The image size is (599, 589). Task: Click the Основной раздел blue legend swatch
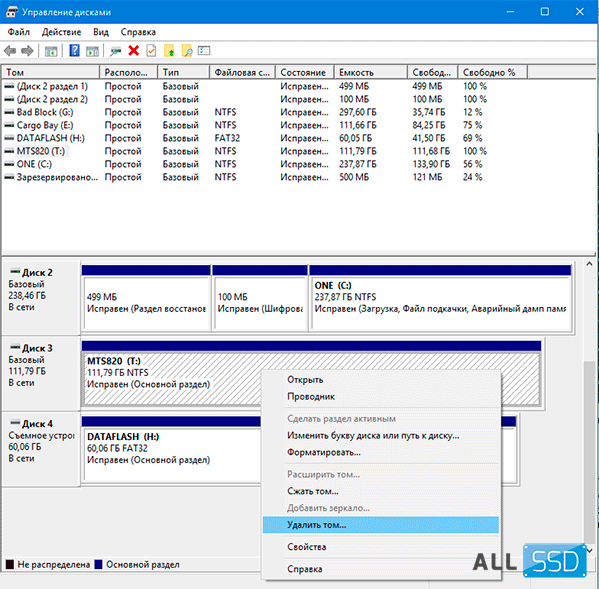98,565
